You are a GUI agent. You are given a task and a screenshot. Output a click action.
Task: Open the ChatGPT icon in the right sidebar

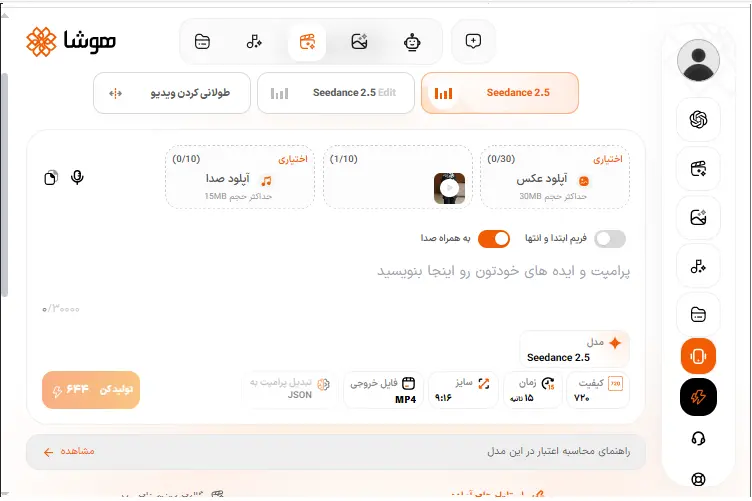pyautogui.click(x=698, y=119)
